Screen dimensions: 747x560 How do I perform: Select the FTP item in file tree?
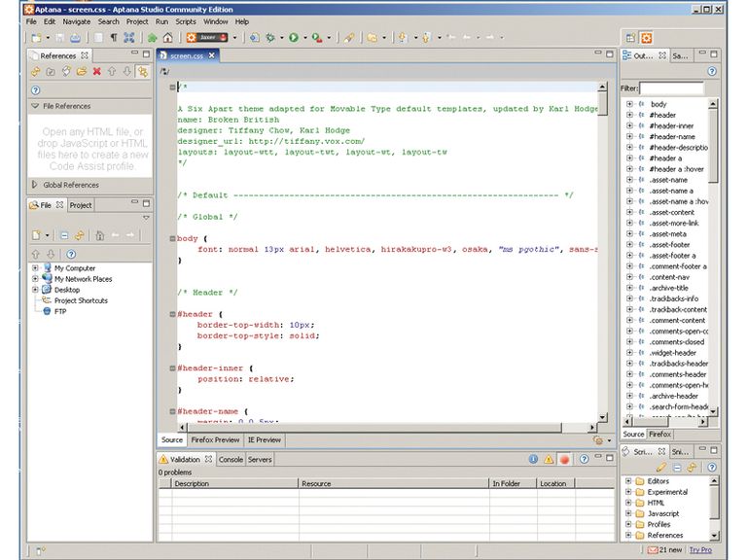[60, 311]
